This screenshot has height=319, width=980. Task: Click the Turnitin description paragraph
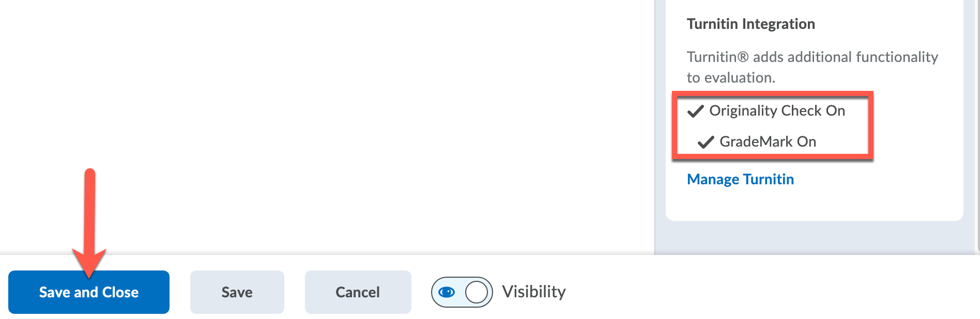[x=811, y=67]
